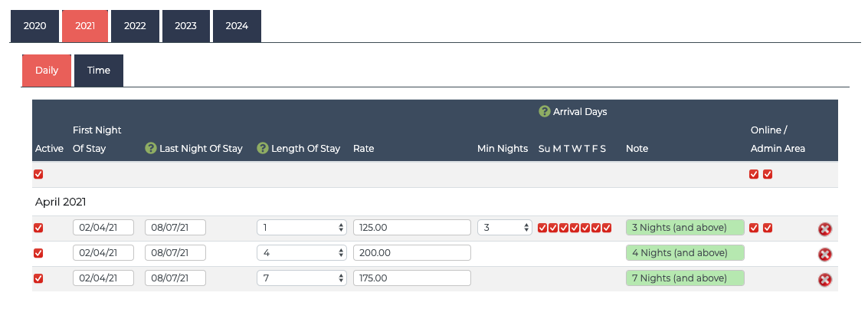Remove the 4 Nights rate row
The height and width of the screenshot is (319, 868).
(825, 255)
